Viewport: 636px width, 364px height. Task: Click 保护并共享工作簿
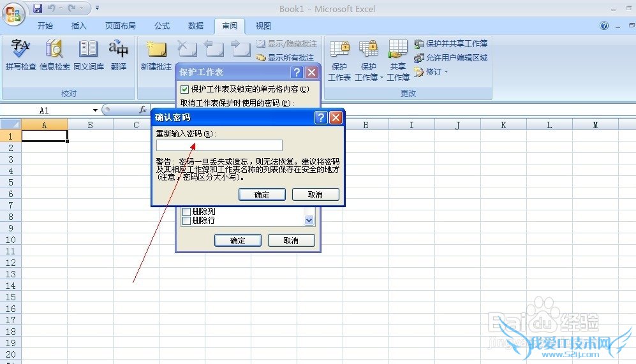[451, 43]
